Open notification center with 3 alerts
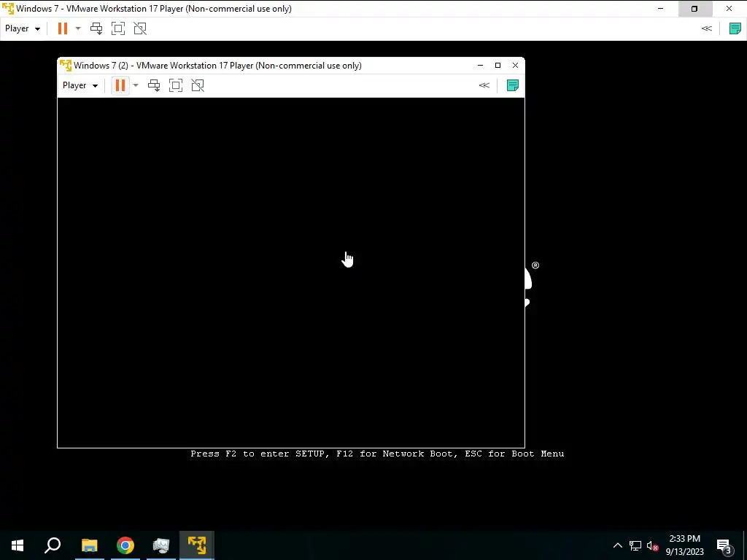Viewport: 747px width, 560px height. coord(724,545)
